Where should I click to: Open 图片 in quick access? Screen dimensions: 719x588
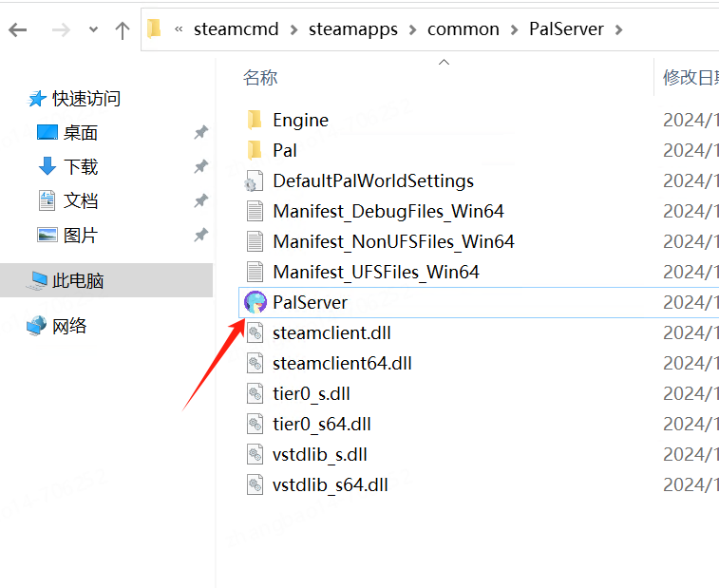click(x=81, y=236)
